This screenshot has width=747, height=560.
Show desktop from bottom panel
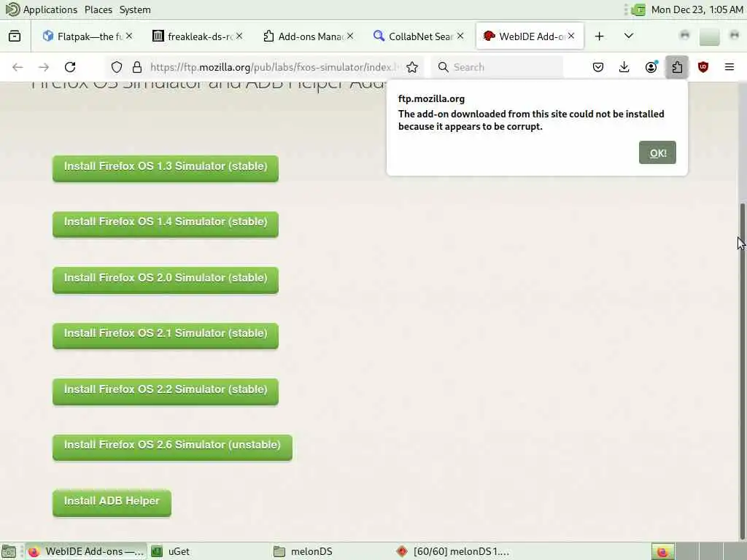click(x=9, y=551)
